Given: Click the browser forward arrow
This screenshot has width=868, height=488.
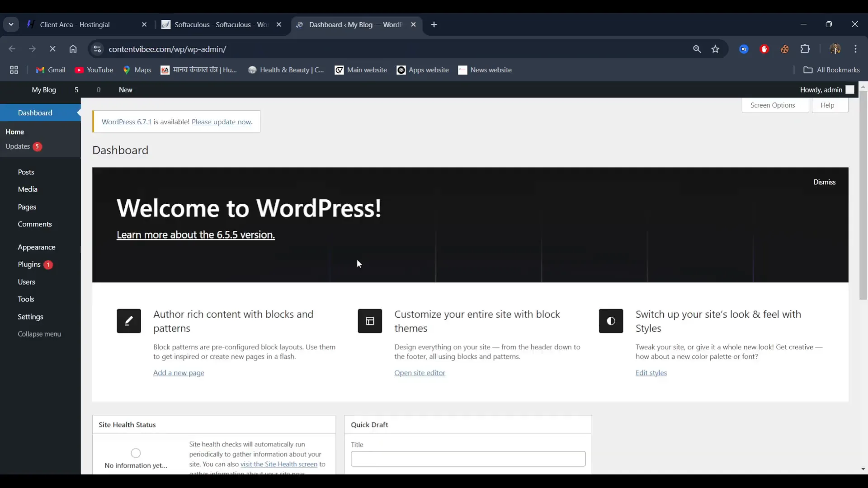Looking at the screenshot, I should (32, 49).
